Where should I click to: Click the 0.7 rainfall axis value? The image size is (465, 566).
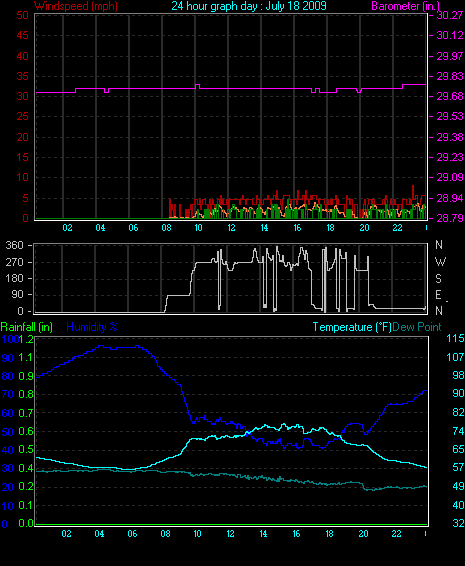[26, 413]
